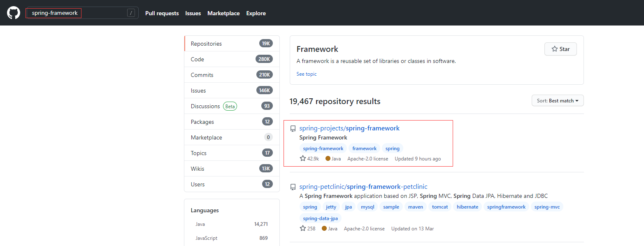Image resolution: width=644 pixels, height=246 pixels.
Task: Click 'Updated on 13 Mar' text
Action: tap(412, 229)
